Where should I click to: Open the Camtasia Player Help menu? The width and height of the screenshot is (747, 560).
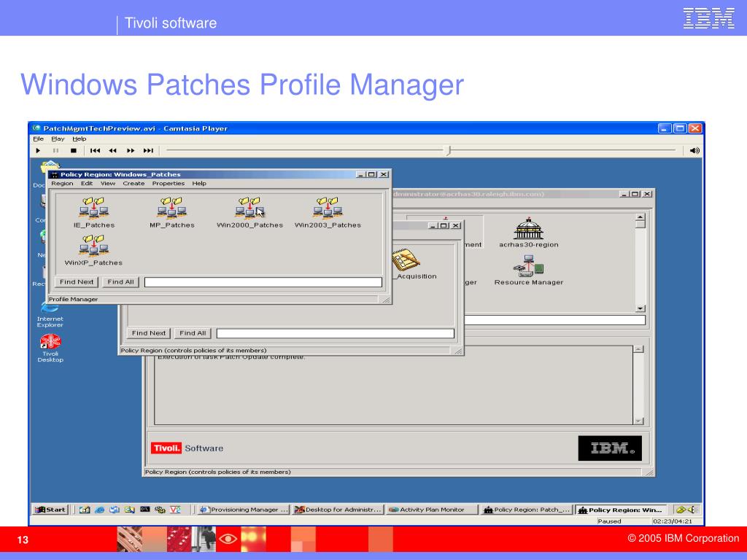click(x=79, y=139)
